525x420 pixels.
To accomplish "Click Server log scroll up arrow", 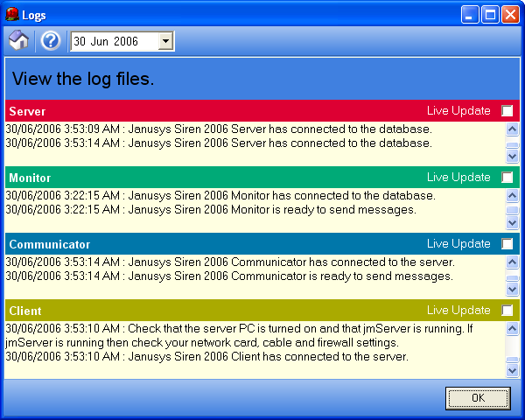I will [512, 129].
